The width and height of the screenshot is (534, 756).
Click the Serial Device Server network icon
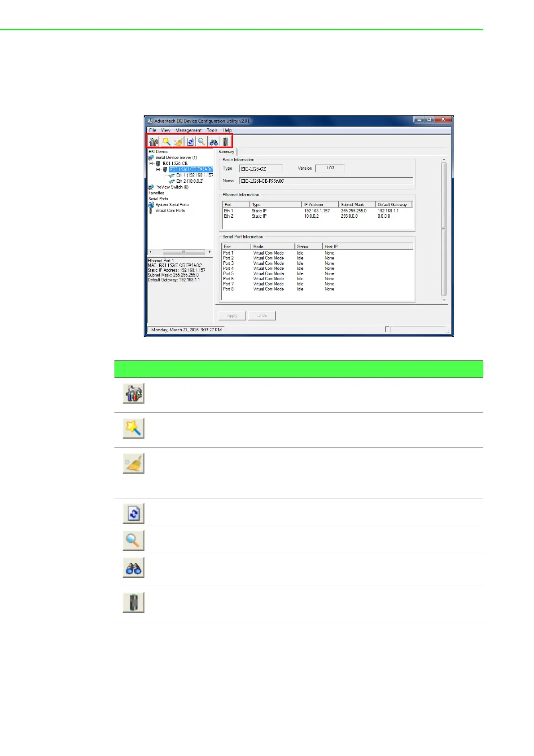coord(151,158)
